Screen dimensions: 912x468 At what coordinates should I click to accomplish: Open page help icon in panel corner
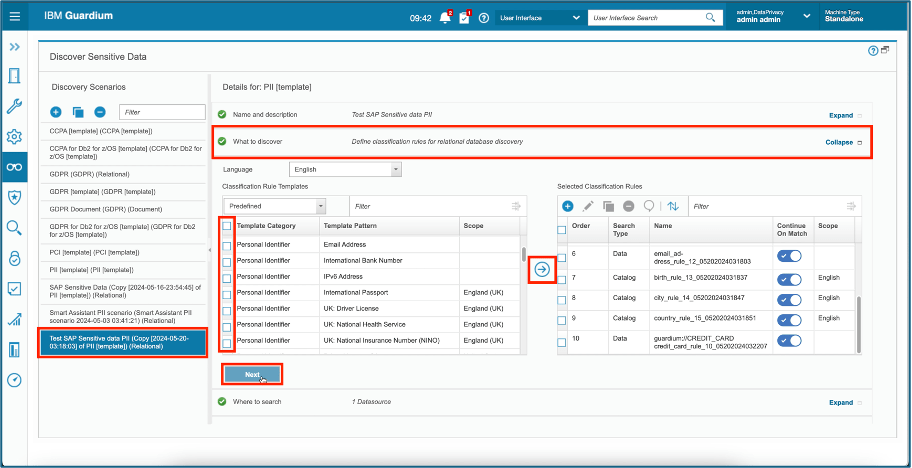(873, 51)
